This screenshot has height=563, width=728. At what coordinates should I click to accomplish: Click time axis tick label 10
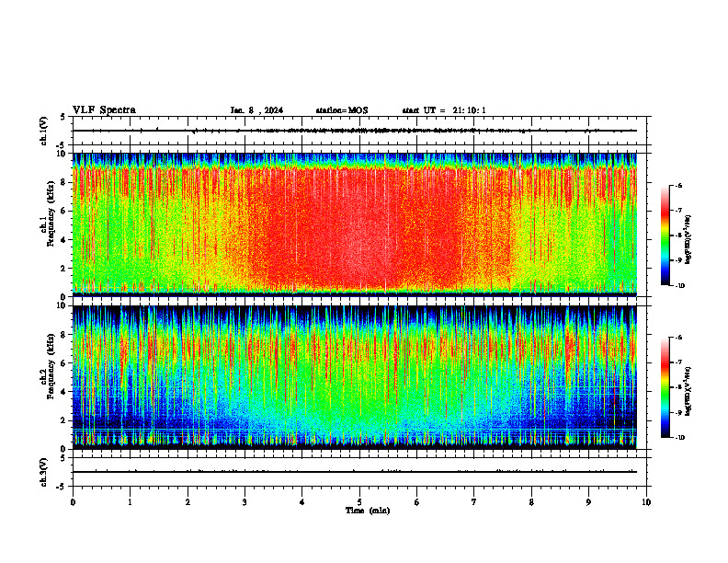pyautogui.click(x=646, y=502)
